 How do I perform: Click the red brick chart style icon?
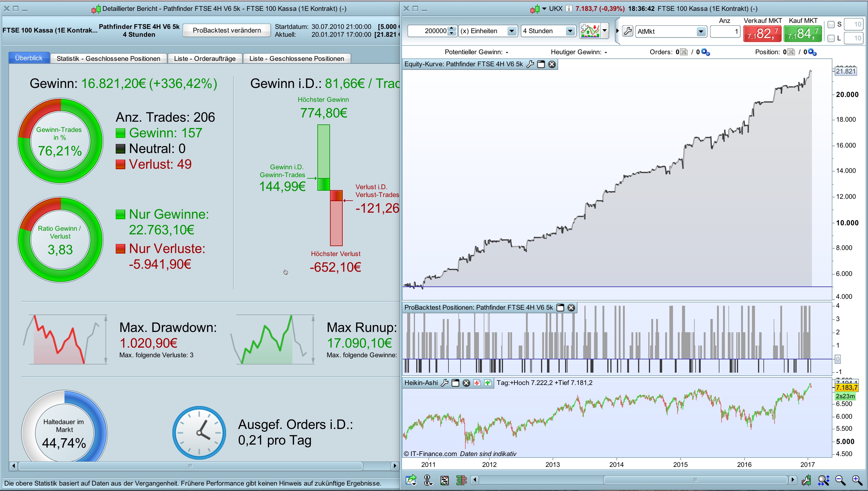coord(461,480)
